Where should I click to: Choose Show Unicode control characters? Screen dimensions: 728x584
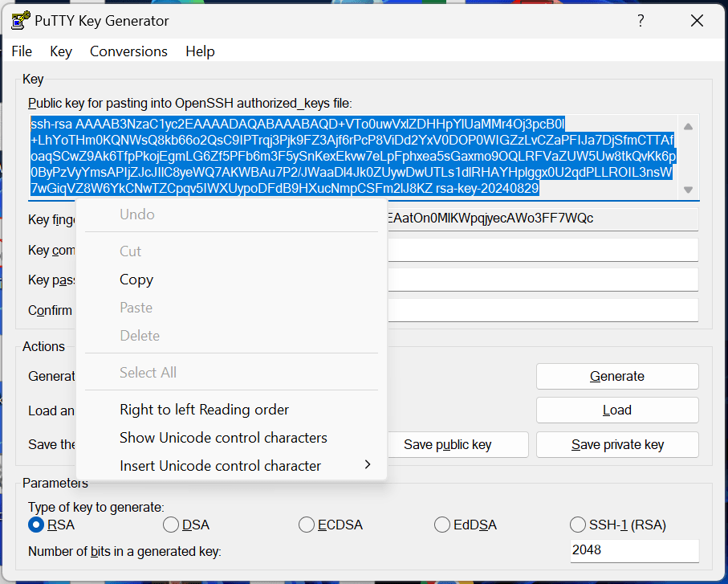[231, 438]
